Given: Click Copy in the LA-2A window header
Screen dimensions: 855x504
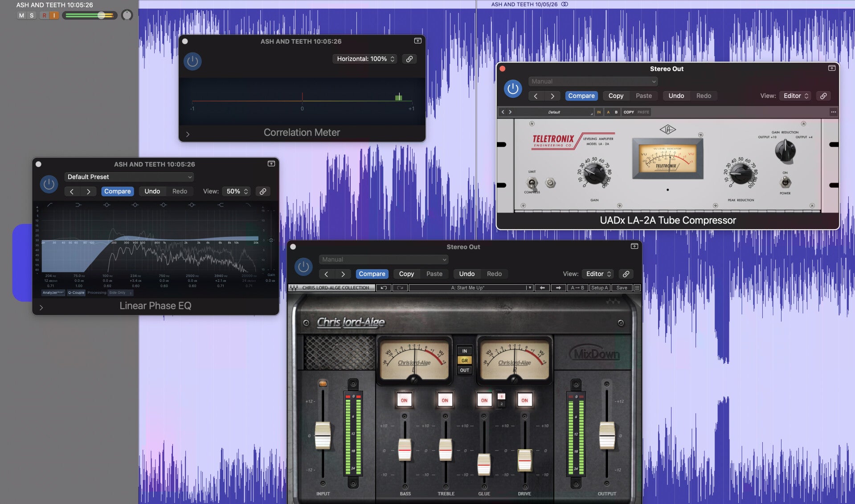Looking at the screenshot, I should pyautogui.click(x=616, y=96).
